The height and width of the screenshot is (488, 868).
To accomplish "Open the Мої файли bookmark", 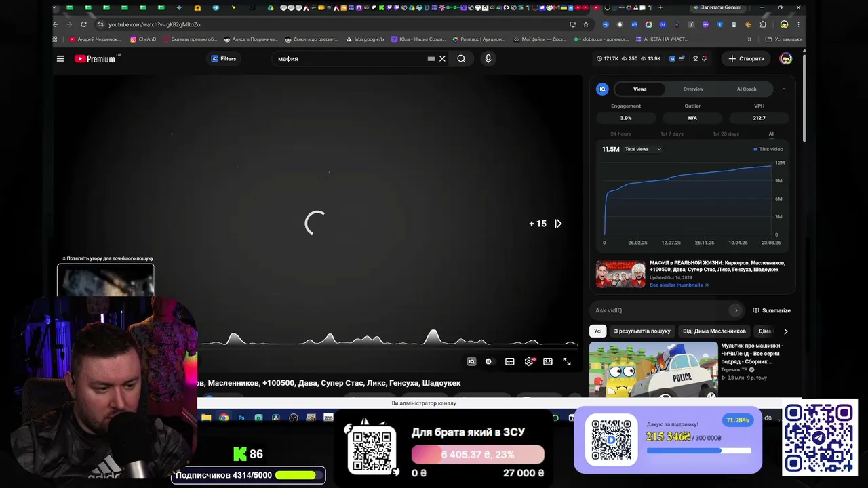I will point(540,39).
